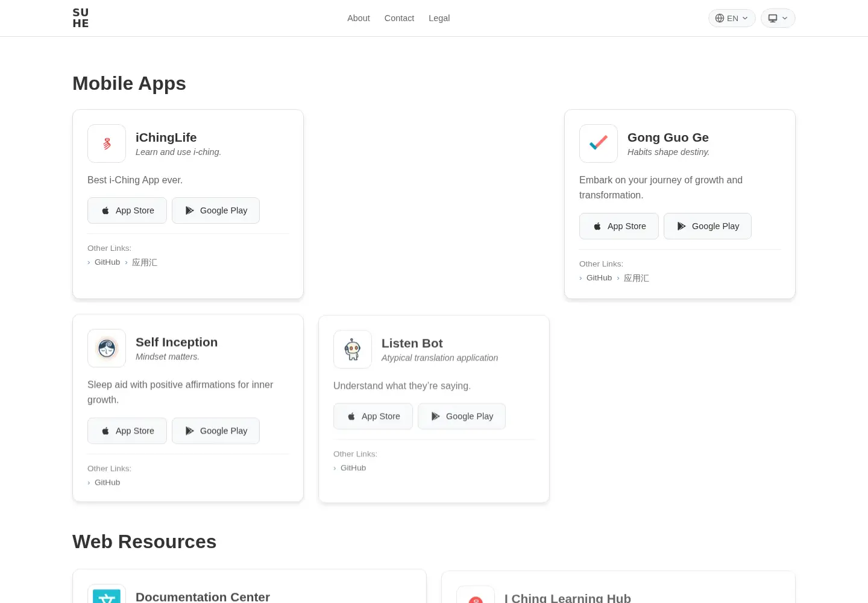Click the iChingLife card title
This screenshot has width=868, height=603.
pyautogui.click(x=166, y=137)
